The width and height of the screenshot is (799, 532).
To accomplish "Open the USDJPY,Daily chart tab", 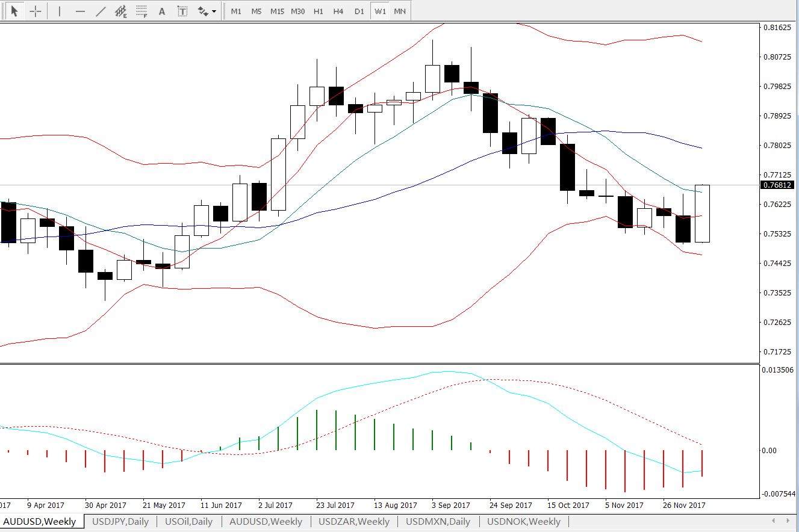I will point(120,522).
